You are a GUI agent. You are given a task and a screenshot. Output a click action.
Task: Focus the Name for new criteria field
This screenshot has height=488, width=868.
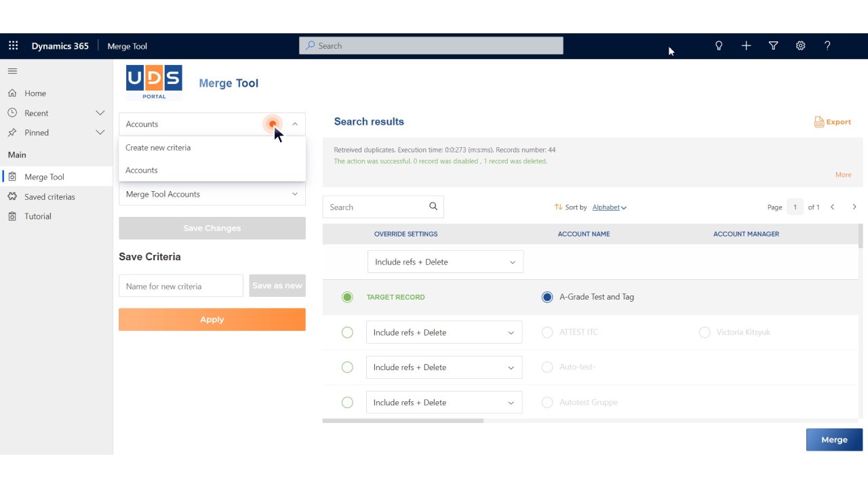[x=181, y=286]
